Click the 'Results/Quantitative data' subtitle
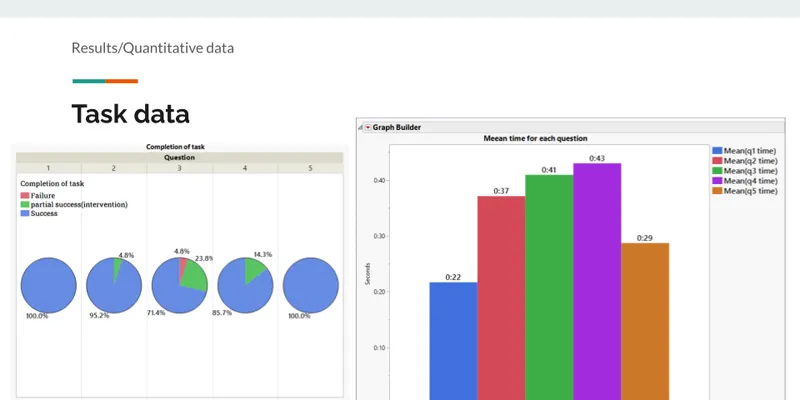The image size is (800, 400). click(153, 48)
